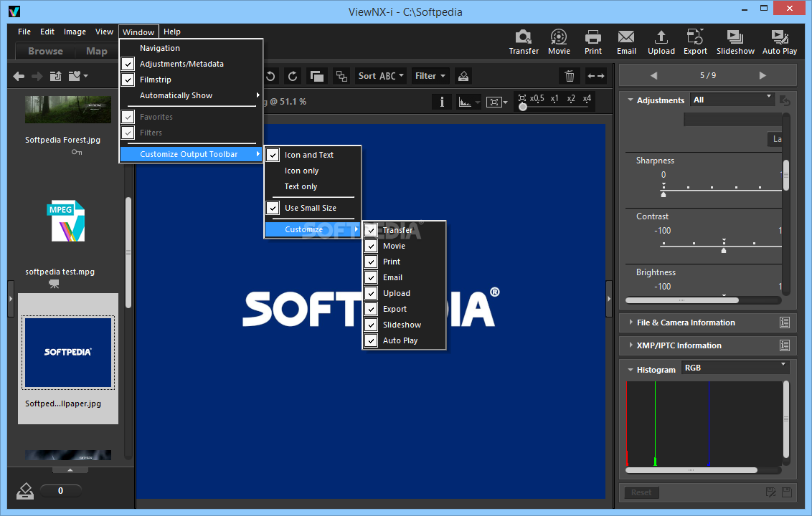This screenshot has width=812, height=516.
Task: Open the File menu
Action: [24, 32]
